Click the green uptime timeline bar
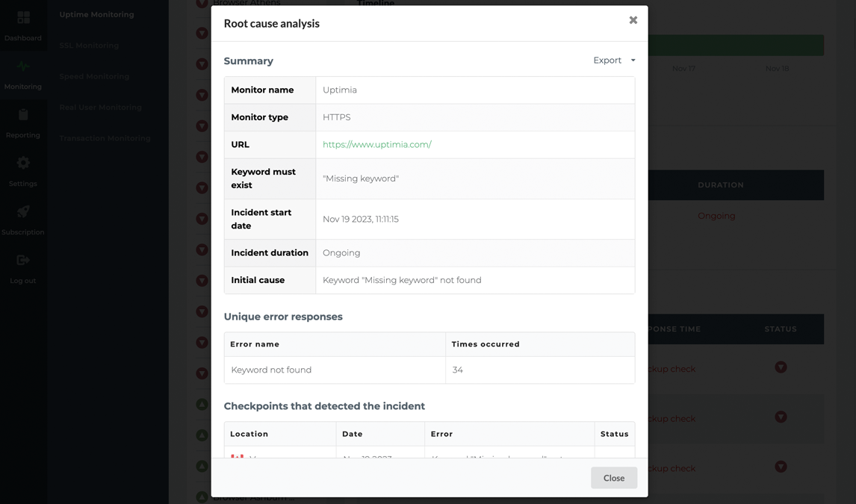 [x=736, y=46]
